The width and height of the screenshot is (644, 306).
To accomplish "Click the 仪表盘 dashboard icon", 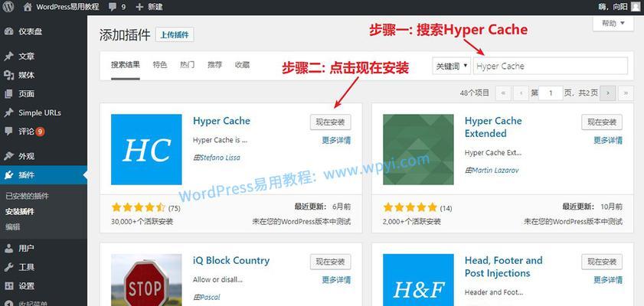I will point(8,31).
